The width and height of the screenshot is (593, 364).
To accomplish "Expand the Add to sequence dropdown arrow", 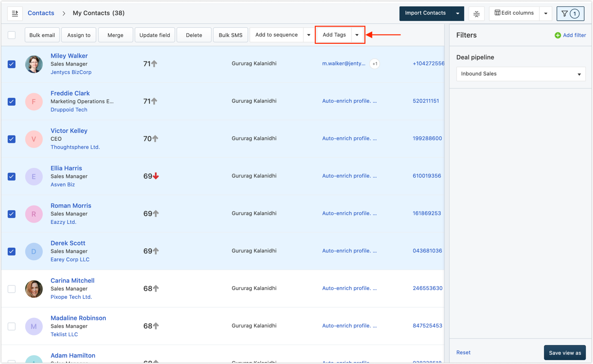I will point(309,35).
